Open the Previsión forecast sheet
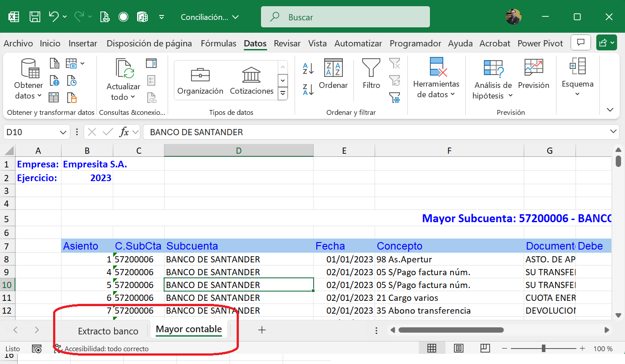The image size is (625, 364). coord(533,74)
